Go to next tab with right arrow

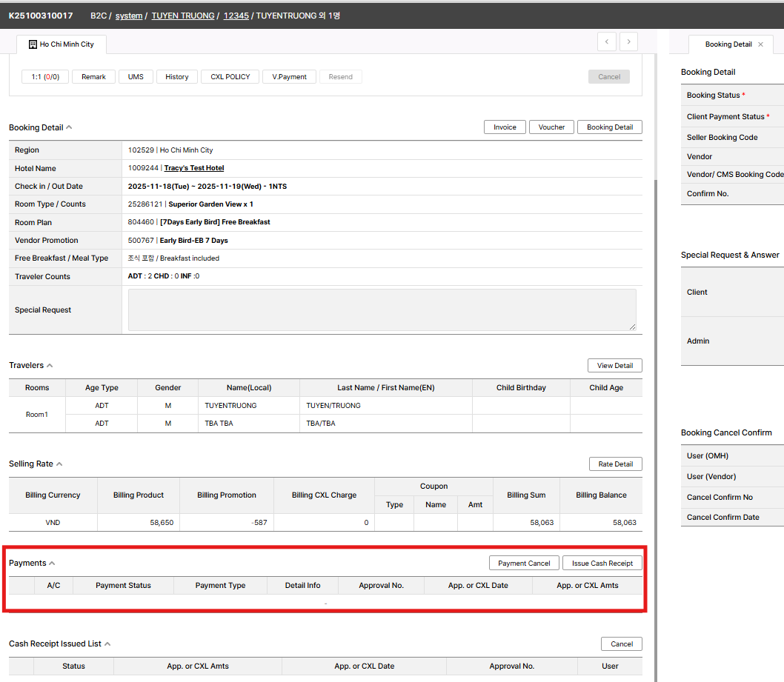[x=629, y=42]
